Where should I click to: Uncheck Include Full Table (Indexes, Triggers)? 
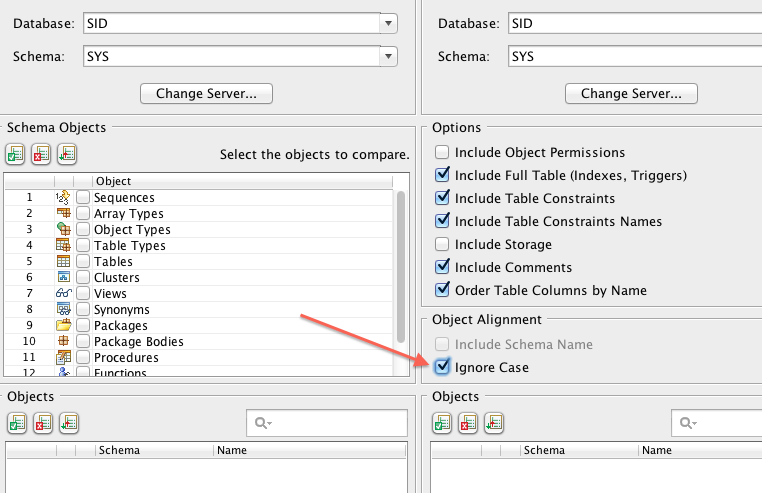point(442,175)
